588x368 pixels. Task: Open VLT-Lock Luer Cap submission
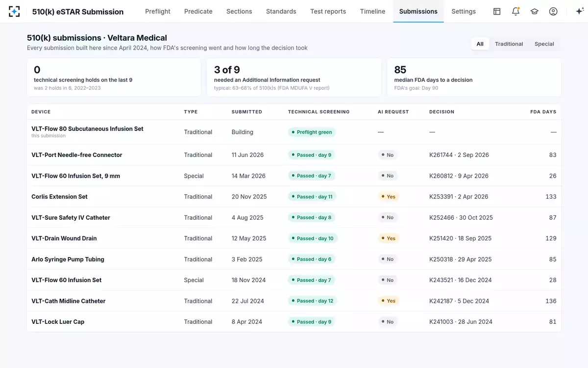coord(294,322)
